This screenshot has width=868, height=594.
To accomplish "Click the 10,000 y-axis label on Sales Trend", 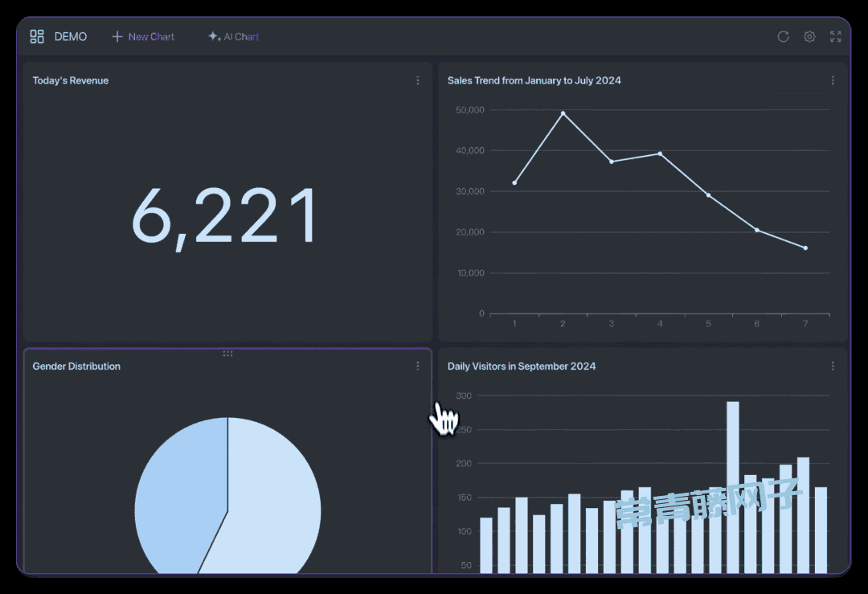I will [470, 273].
